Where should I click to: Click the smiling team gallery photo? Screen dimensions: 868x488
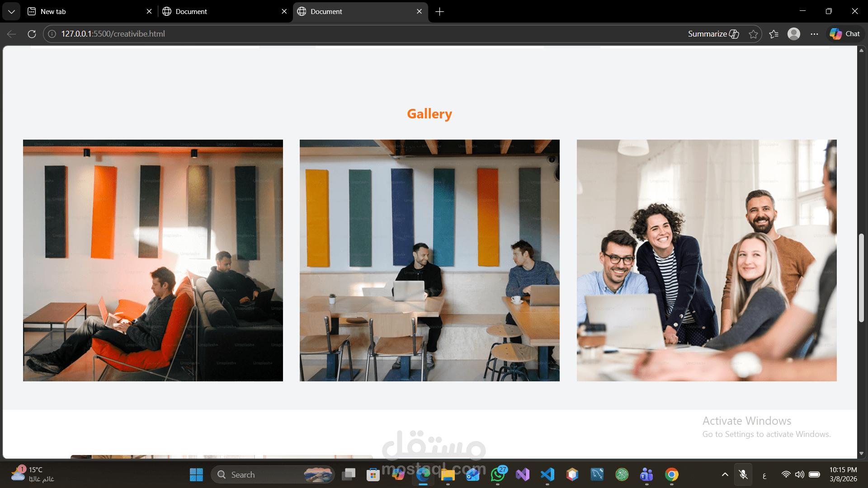coord(706,260)
